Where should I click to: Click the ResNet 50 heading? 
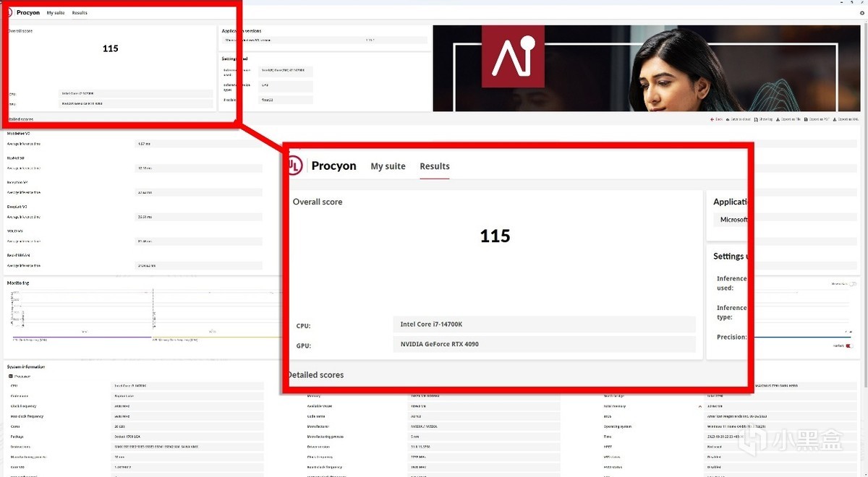[15, 158]
